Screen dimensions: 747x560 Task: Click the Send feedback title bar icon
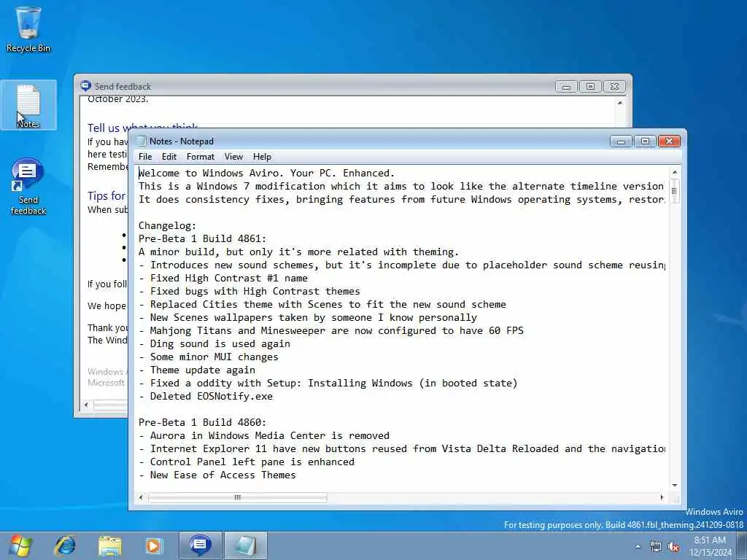tap(85, 86)
